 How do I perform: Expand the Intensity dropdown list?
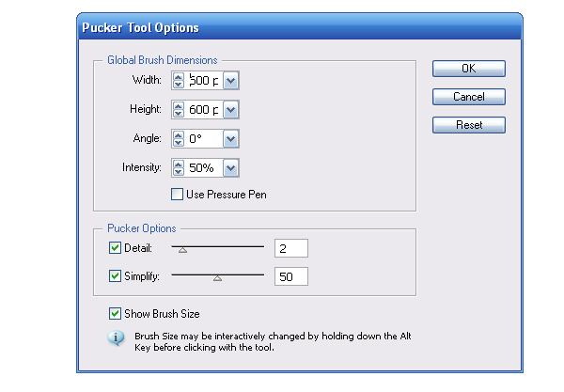(x=230, y=168)
